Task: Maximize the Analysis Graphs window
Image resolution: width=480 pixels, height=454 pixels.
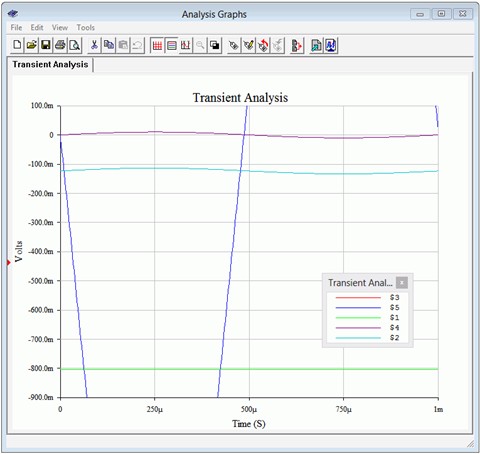Action: [x=441, y=14]
